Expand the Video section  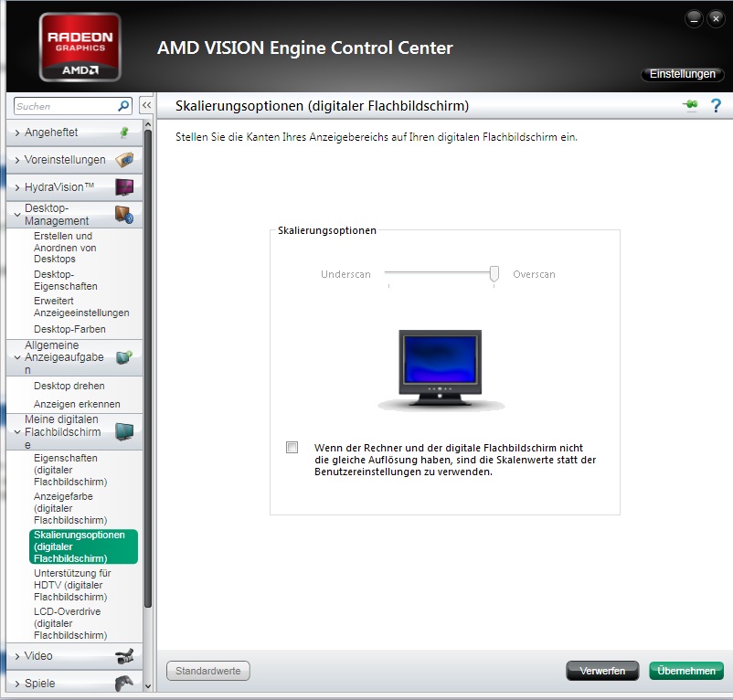coord(17,656)
